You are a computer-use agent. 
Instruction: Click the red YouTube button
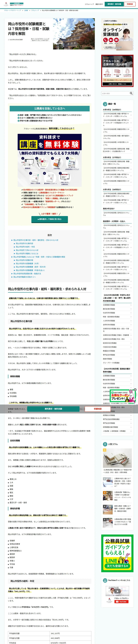(121, 602)
